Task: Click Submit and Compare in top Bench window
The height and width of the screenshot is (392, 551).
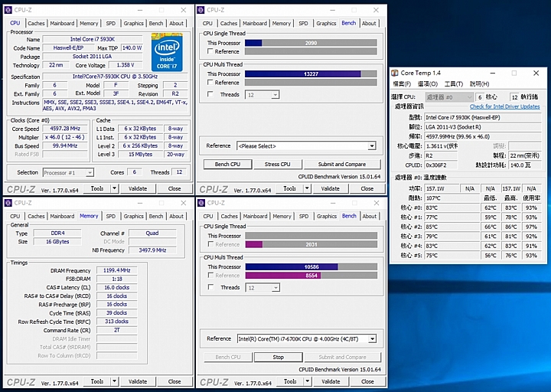Action: point(342,164)
